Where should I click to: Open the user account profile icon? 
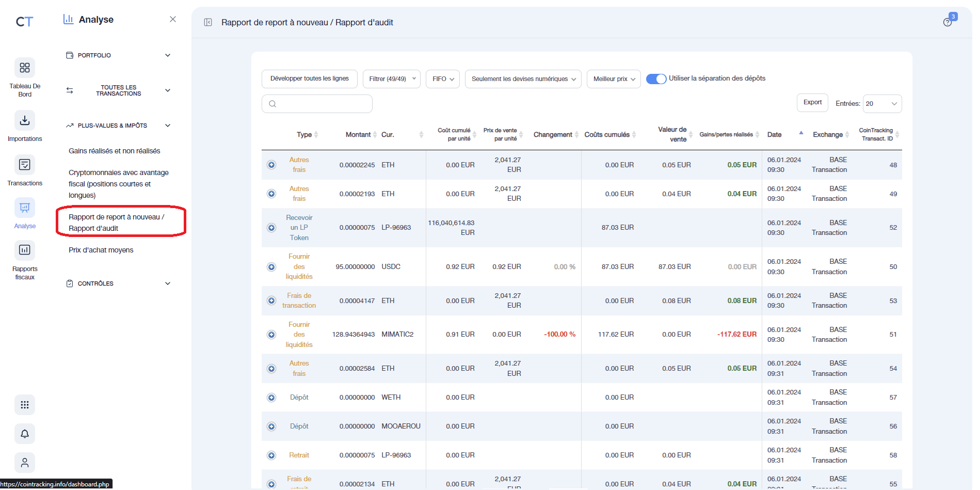pyautogui.click(x=25, y=463)
